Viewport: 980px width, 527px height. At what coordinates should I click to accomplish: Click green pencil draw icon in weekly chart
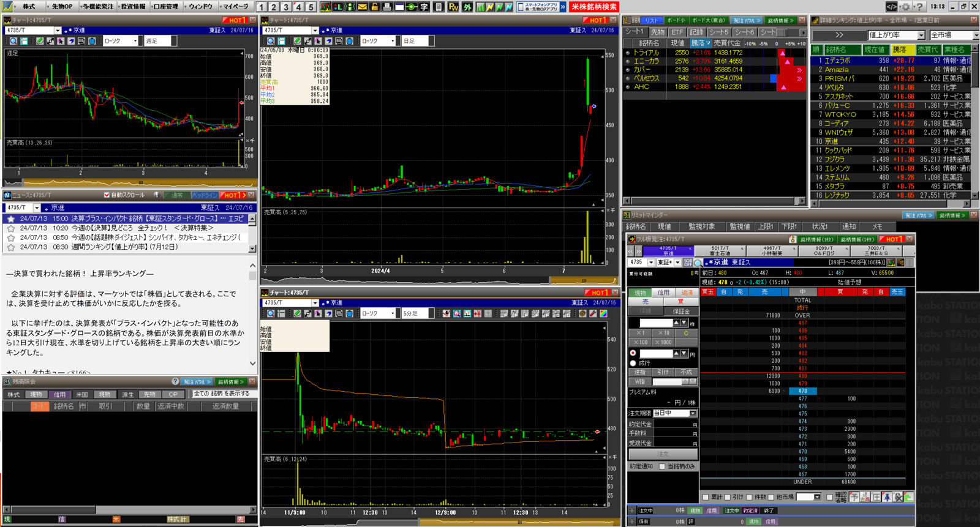coord(40,41)
